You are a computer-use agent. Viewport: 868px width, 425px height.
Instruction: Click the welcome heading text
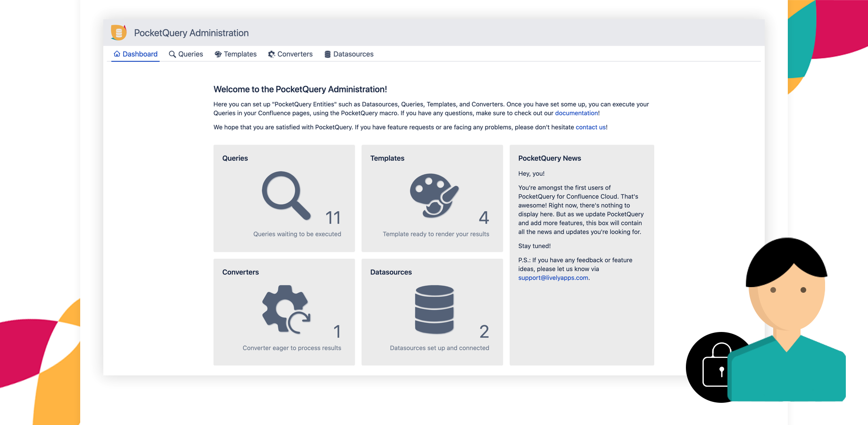(x=300, y=89)
